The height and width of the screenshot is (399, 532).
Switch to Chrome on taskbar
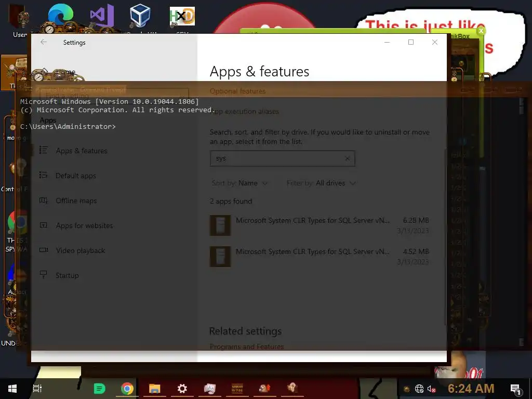pyautogui.click(x=127, y=389)
